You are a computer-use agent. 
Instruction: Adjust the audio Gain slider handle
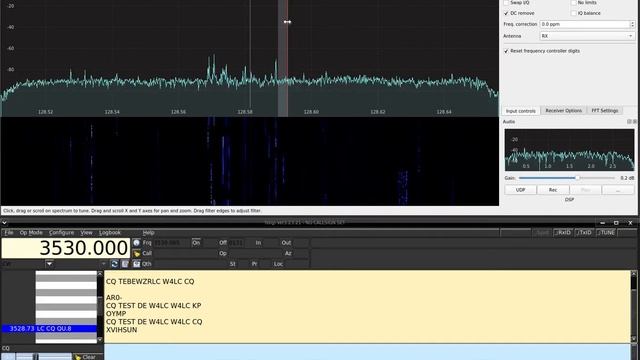tap(577, 178)
